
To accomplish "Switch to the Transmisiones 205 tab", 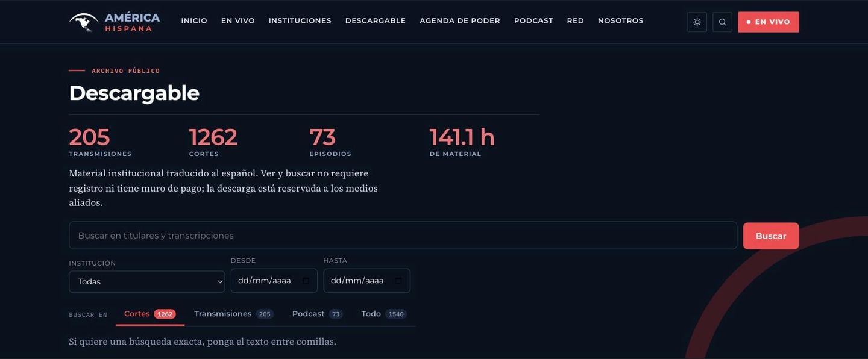I will click(234, 314).
